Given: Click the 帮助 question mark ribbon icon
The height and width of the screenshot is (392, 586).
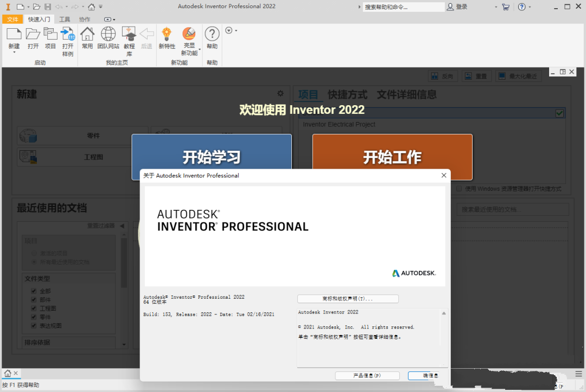Looking at the screenshot, I should (212, 34).
